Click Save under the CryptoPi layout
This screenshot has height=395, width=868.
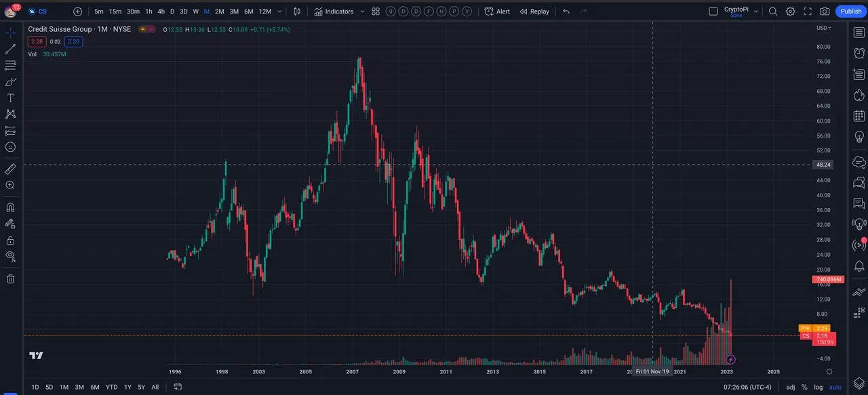pyautogui.click(x=736, y=16)
